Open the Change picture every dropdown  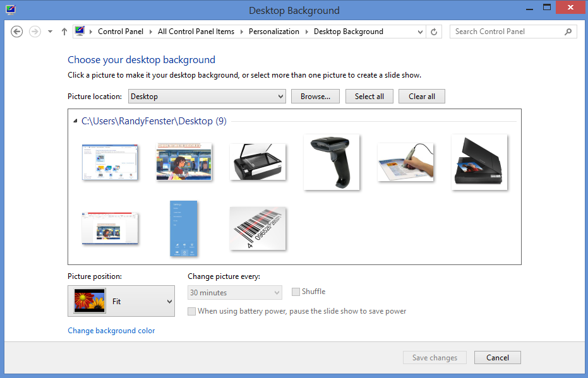pyautogui.click(x=277, y=292)
